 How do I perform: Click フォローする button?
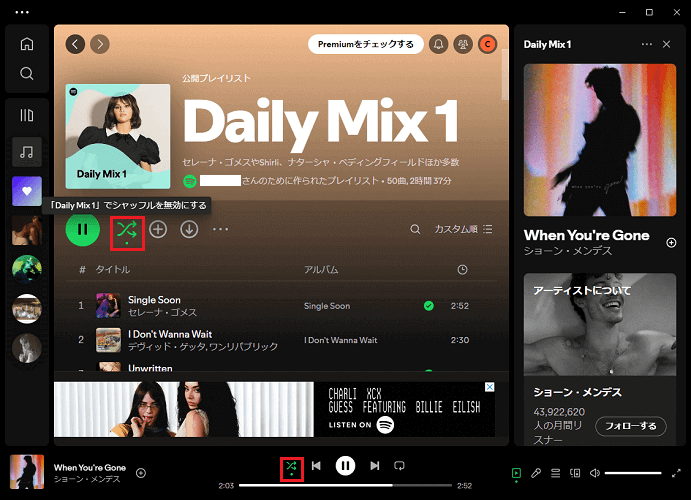click(631, 426)
